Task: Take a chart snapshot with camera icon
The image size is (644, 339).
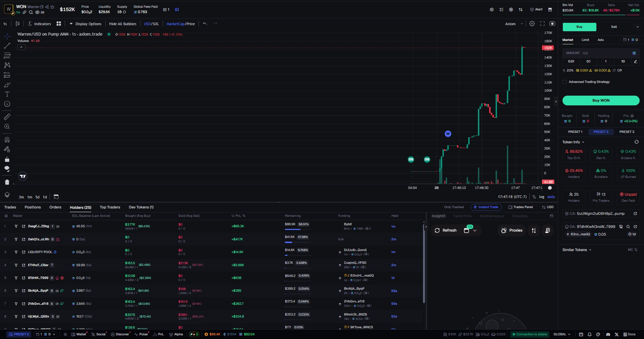Action: 552,24
